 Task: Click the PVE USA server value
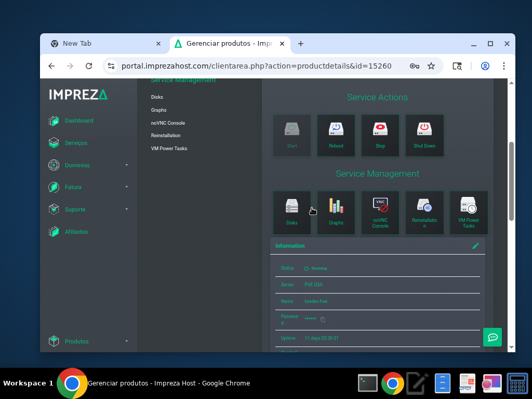[x=313, y=285]
